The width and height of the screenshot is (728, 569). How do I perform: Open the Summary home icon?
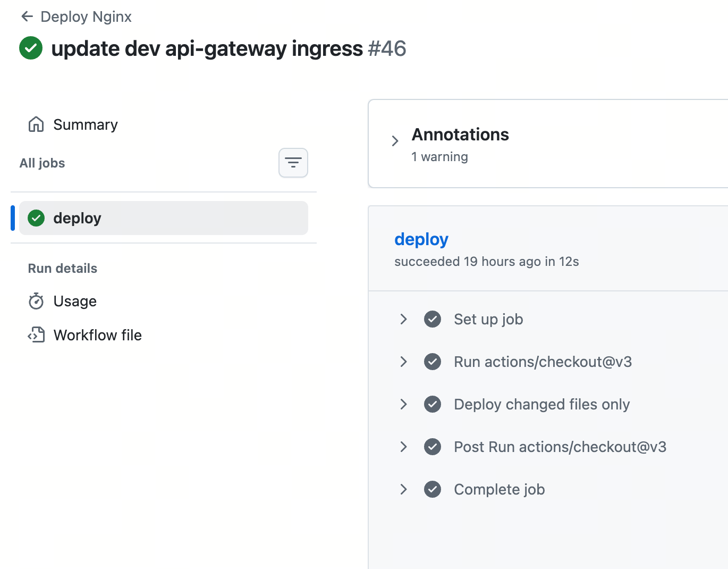(x=36, y=124)
